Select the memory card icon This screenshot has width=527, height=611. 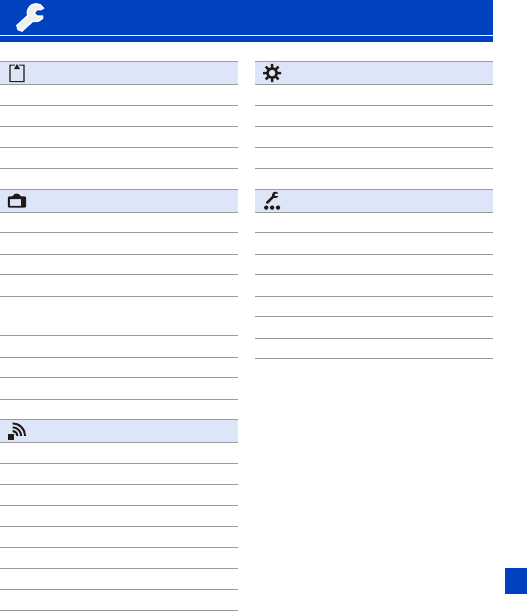pyautogui.click(x=17, y=73)
